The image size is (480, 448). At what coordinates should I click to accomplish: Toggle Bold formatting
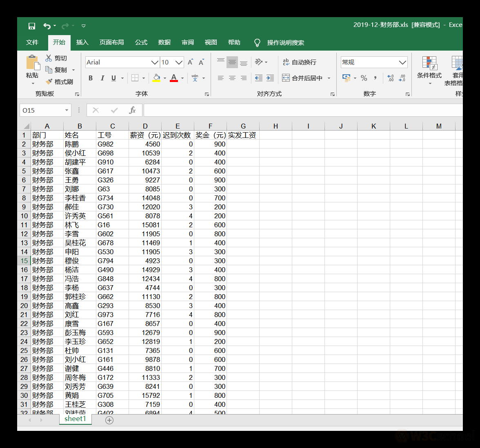[91, 78]
